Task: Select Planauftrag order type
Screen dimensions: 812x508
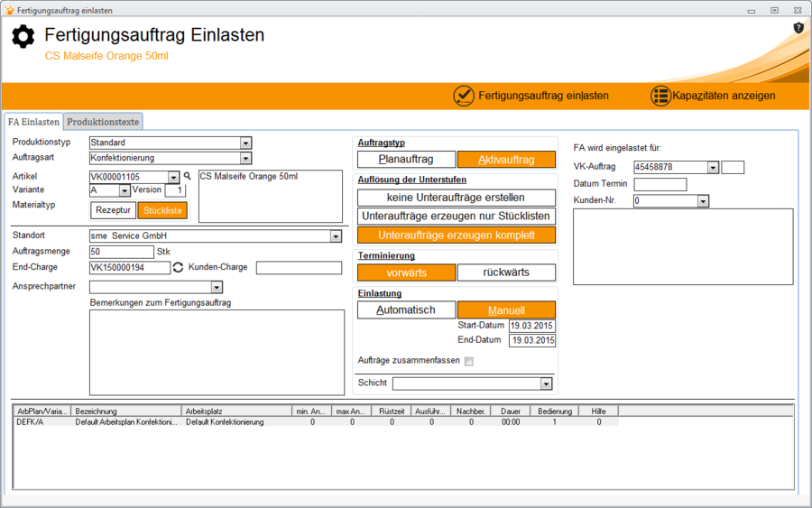Action: (406, 160)
